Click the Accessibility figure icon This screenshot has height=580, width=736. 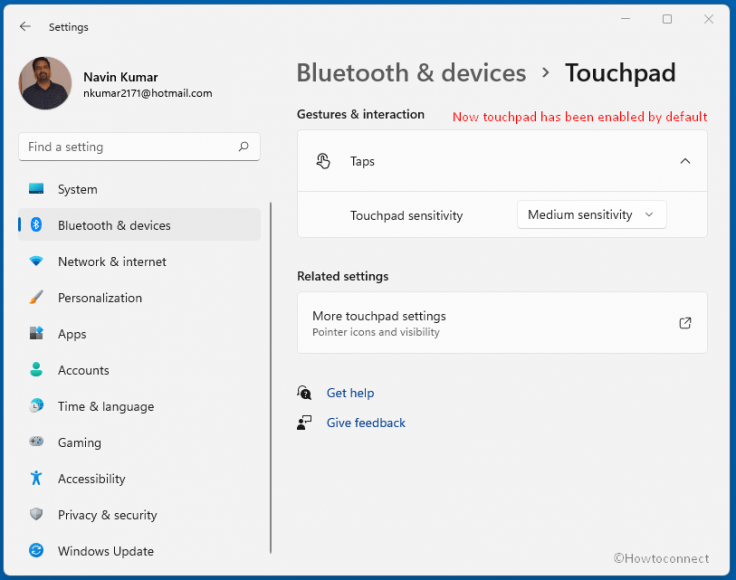(x=36, y=478)
